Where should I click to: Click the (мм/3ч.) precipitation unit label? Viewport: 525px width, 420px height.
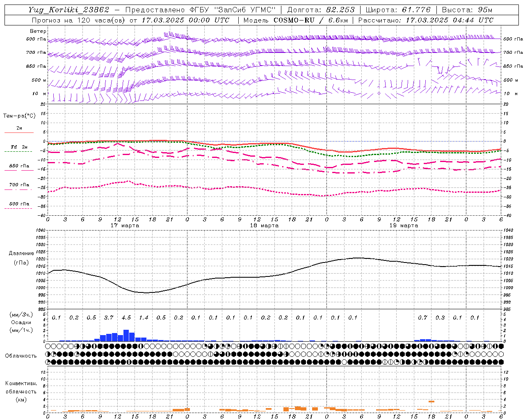click(21, 315)
